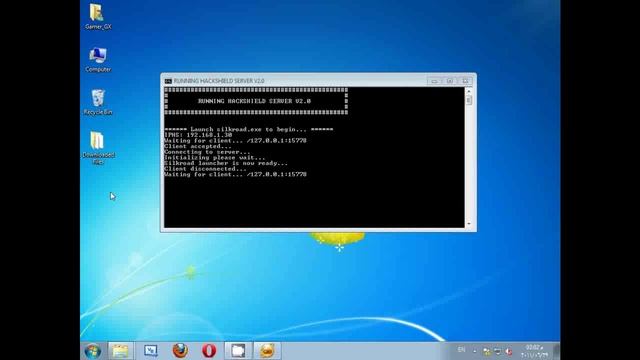Click 'Initializing please wait...' line
This screenshot has height=360, width=640.
tap(215, 158)
